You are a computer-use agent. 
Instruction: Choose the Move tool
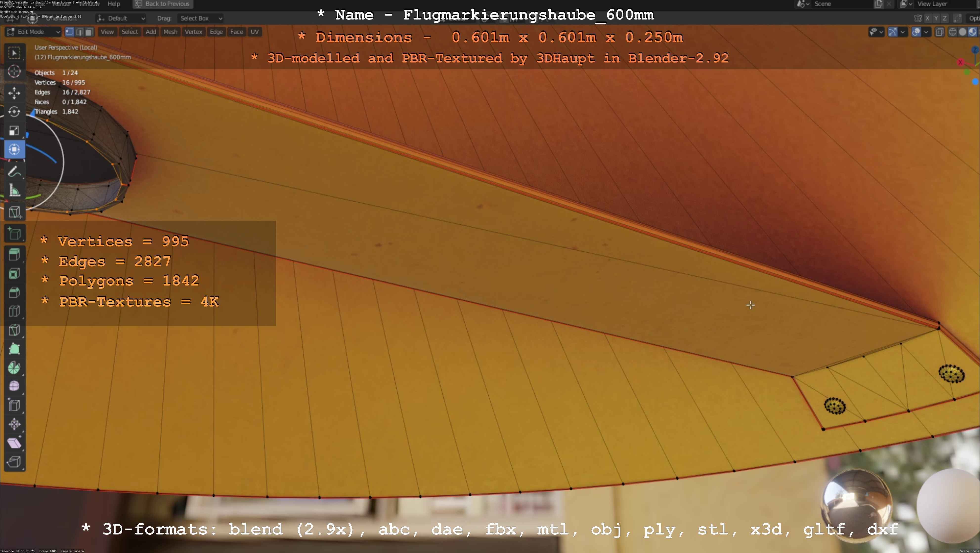14,93
